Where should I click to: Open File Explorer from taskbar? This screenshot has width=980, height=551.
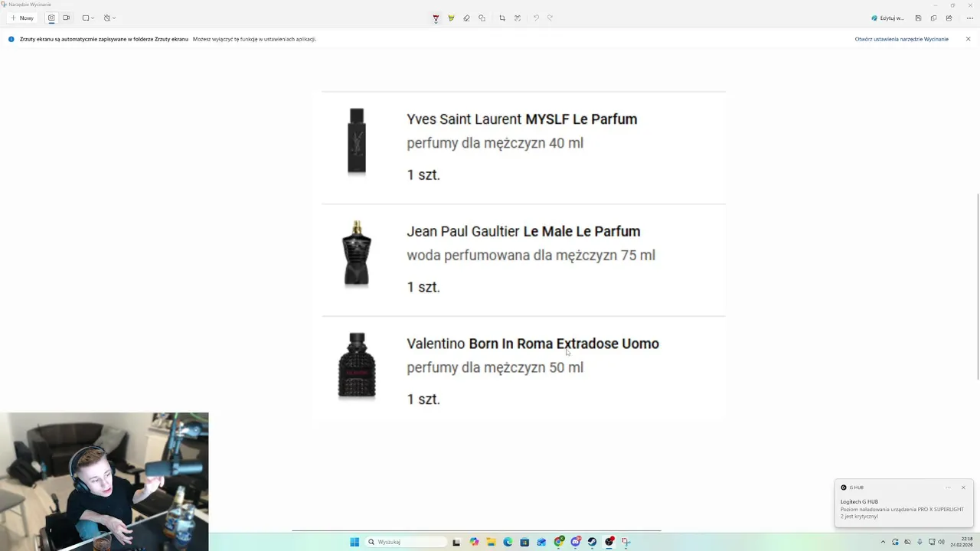point(491,542)
